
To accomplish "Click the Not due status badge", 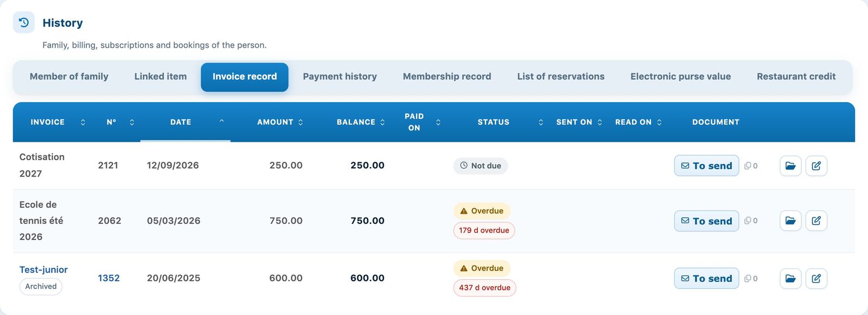I will point(481,166).
